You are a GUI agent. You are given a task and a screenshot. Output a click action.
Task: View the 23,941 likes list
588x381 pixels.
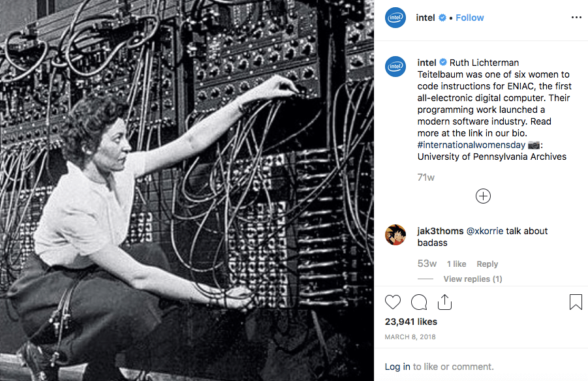pos(411,322)
